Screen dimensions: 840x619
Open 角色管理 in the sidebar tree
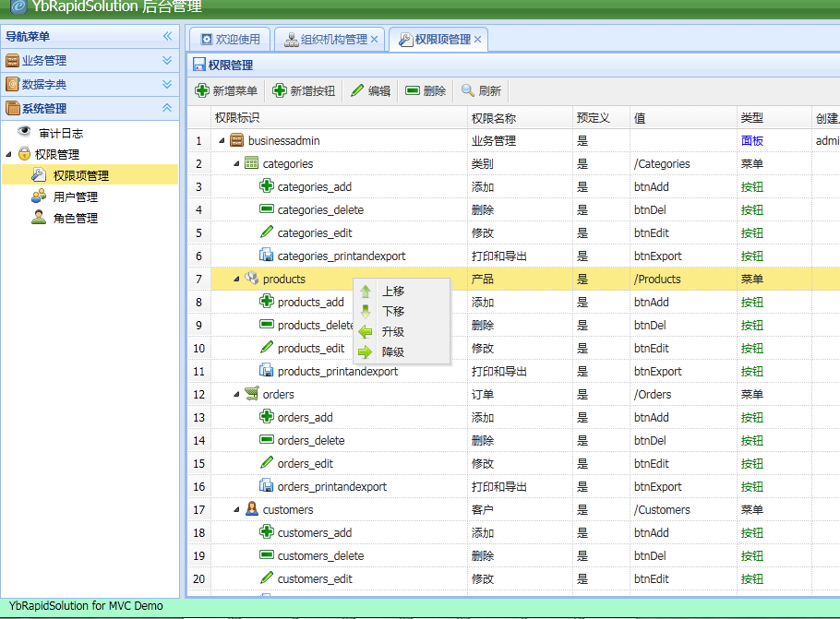tap(76, 218)
